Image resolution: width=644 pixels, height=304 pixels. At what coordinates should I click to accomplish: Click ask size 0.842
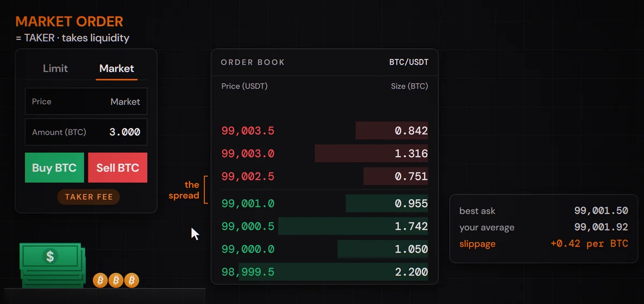(411, 131)
